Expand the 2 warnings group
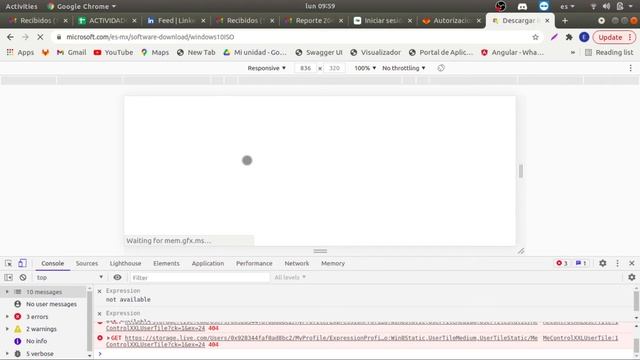640x360 pixels. point(7,329)
